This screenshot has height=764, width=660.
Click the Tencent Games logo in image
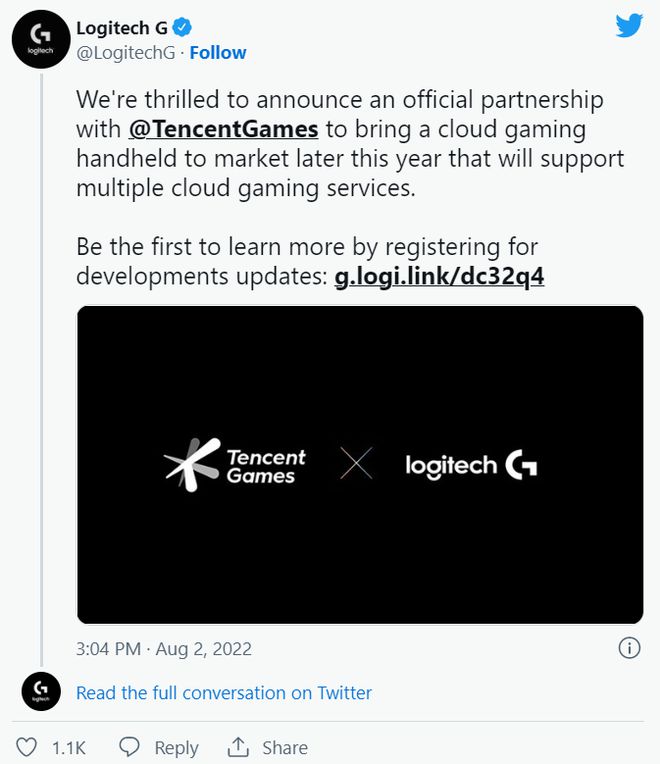coord(234,465)
